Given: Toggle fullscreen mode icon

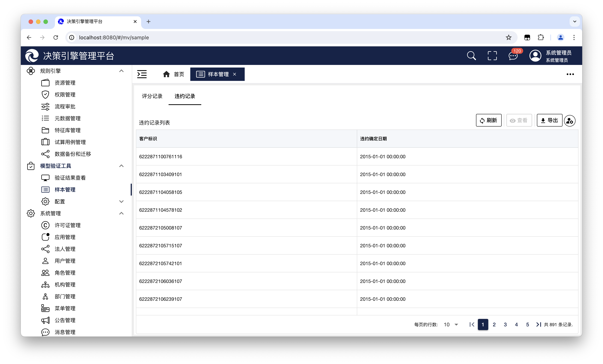Looking at the screenshot, I should (492, 56).
